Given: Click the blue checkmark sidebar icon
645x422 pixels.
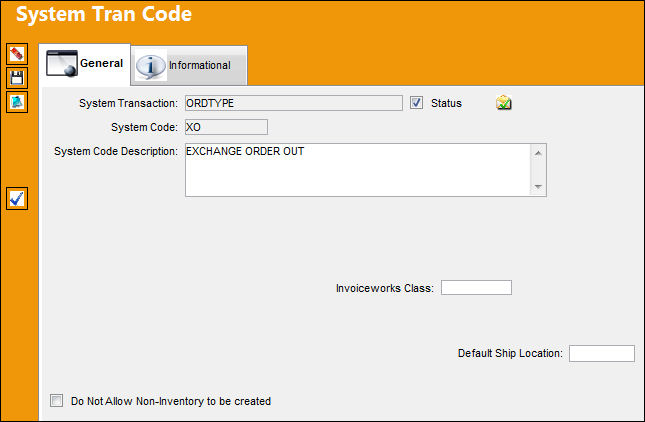Looking at the screenshot, I should [x=17, y=199].
